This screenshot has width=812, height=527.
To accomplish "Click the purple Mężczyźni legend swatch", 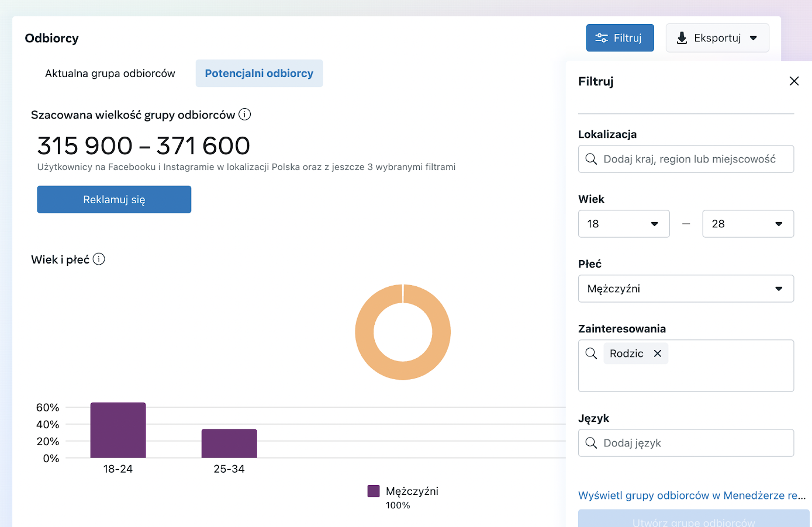I will (374, 491).
